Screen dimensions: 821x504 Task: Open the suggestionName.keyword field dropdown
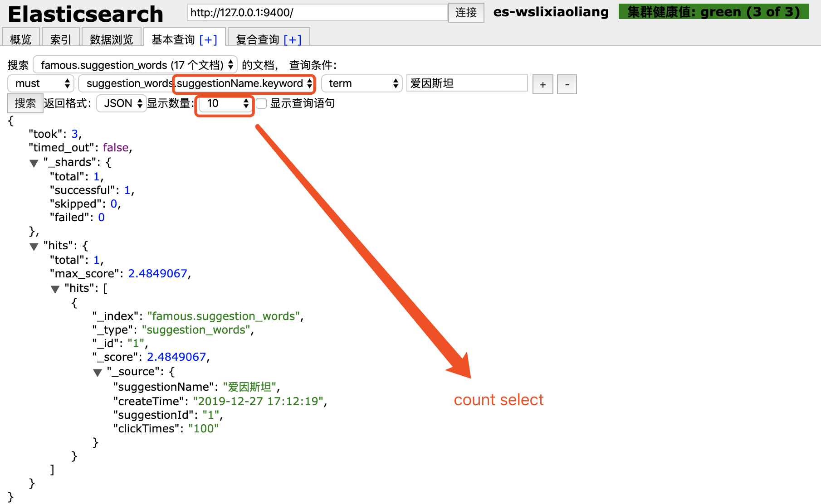point(197,83)
